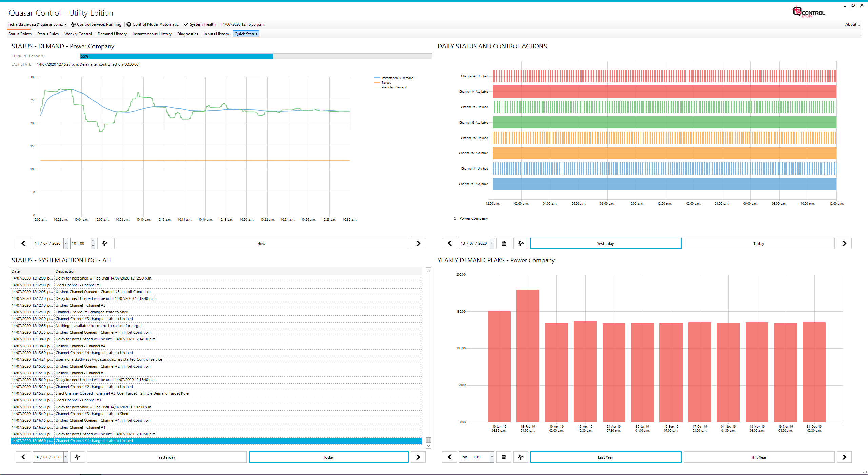Click Control Service Running status icon
The height and width of the screenshot is (475, 868).
pos(73,24)
